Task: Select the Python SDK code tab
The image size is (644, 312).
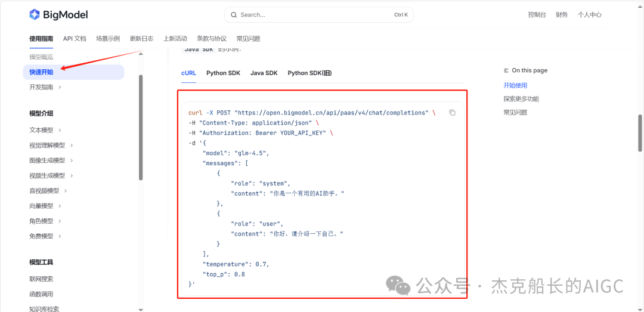Action: tap(223, 73)
